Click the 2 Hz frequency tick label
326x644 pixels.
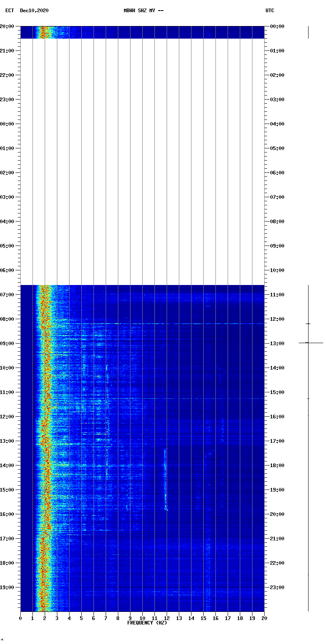point(45,618)
